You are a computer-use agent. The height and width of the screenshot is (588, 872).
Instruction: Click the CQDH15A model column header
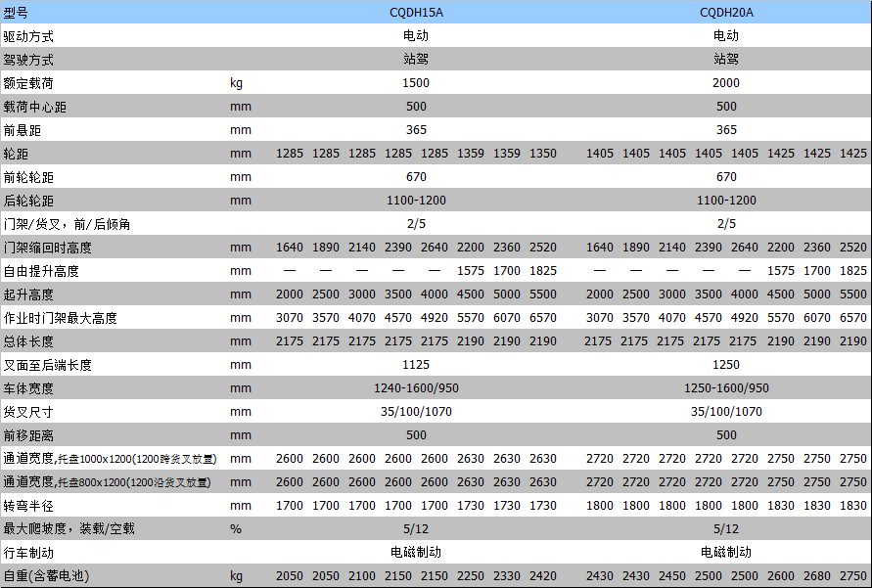(416, 13)
